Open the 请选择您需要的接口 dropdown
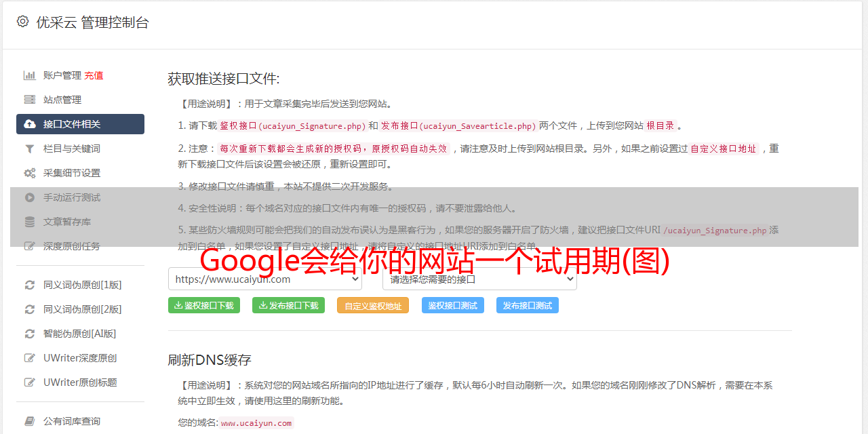 [480, 279]
